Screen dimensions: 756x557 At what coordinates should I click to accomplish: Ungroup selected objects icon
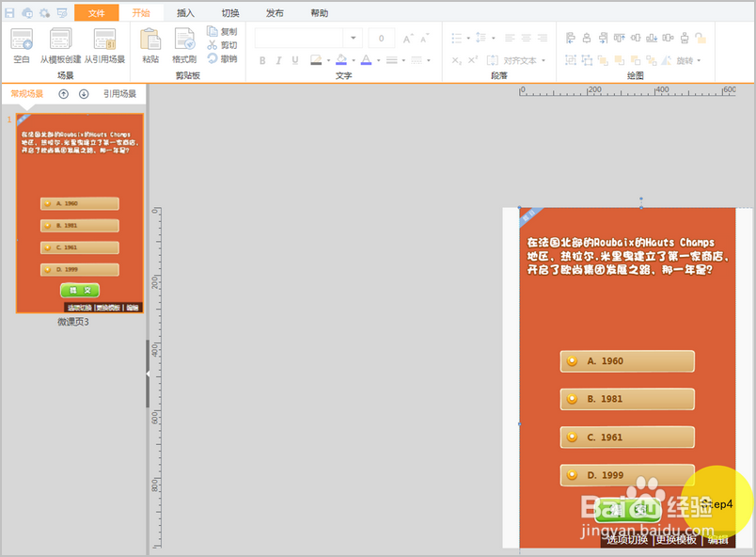(x=587, y=60)
